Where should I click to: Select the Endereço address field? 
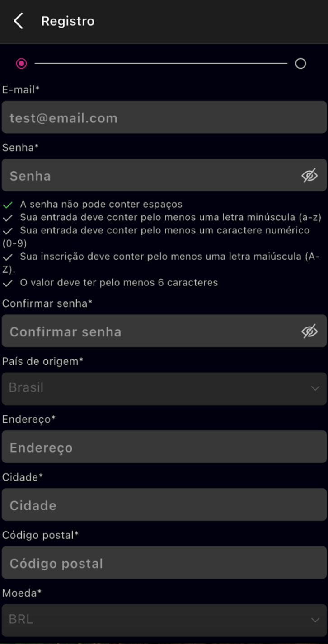164,447
